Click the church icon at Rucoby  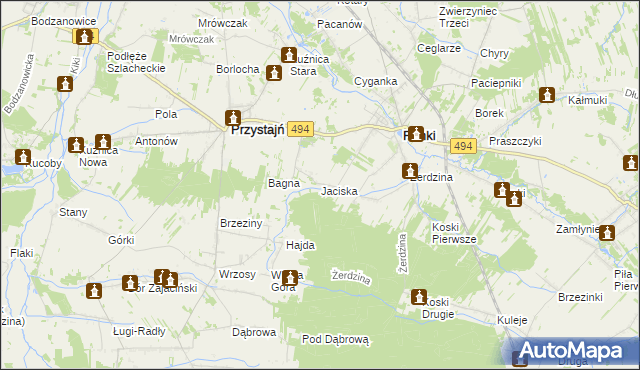click(x=23, y=157)
